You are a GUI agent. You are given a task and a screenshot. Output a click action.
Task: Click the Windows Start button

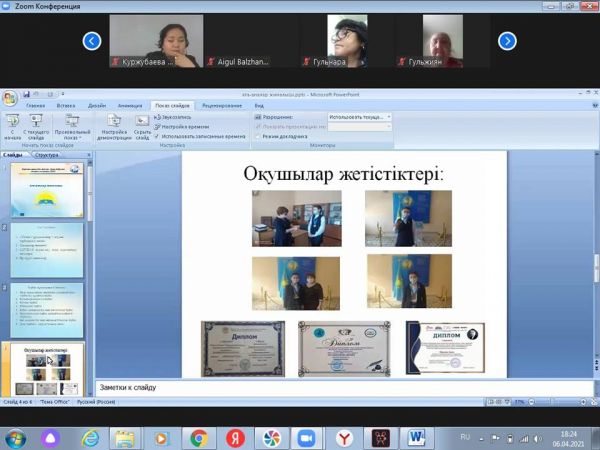(16, 437)
